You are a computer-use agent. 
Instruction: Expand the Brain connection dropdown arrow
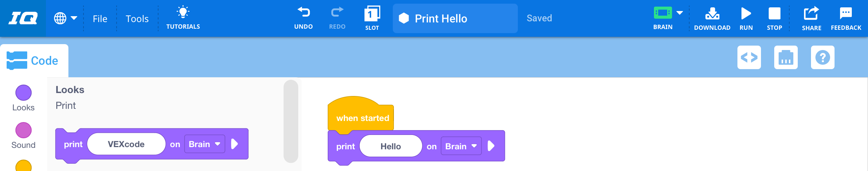[x=680, y=13]
